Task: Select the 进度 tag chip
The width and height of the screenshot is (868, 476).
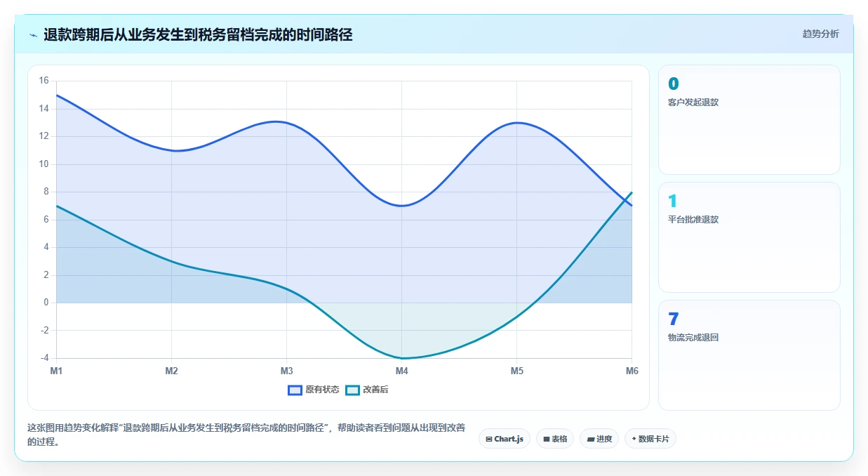Action: click(599, 439)
